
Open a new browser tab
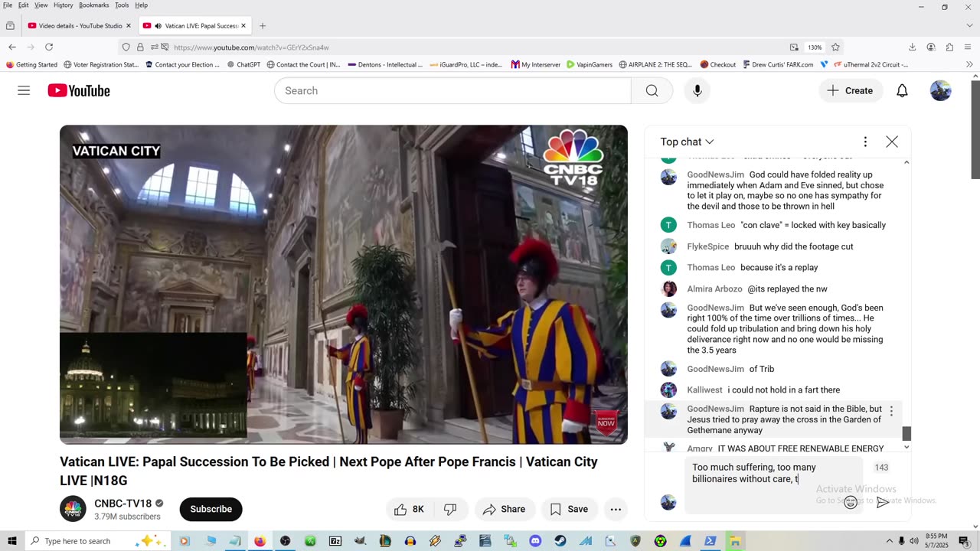263,26
